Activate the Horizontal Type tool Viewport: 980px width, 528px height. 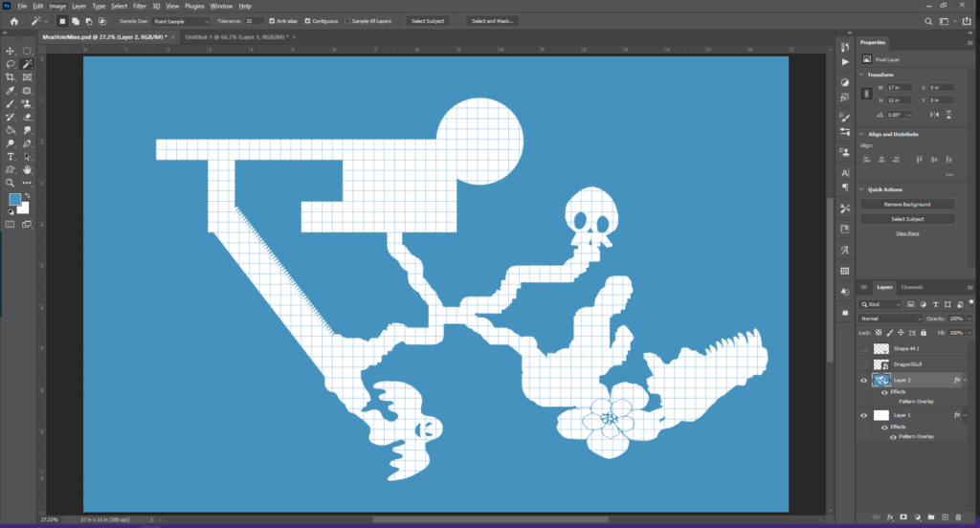(11, 156)
